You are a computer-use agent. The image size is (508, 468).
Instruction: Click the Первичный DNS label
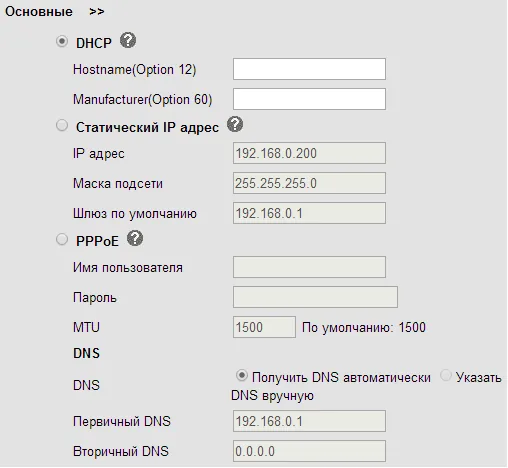point(122,421)
